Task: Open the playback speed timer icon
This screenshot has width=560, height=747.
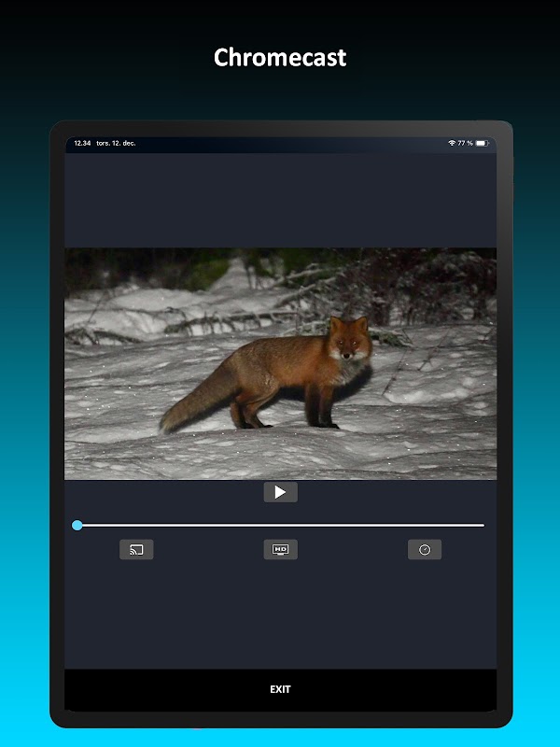Action: 425,549
